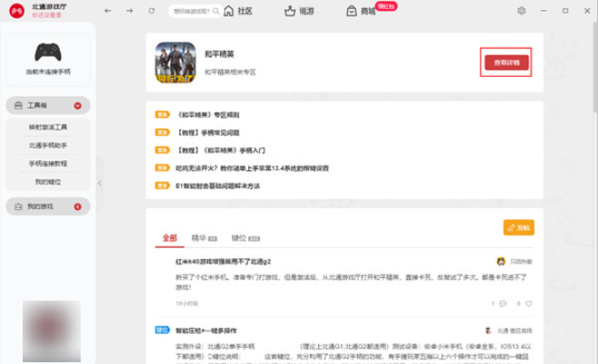Open pinned post 《和平精英》专区规则

coord(208,115)
